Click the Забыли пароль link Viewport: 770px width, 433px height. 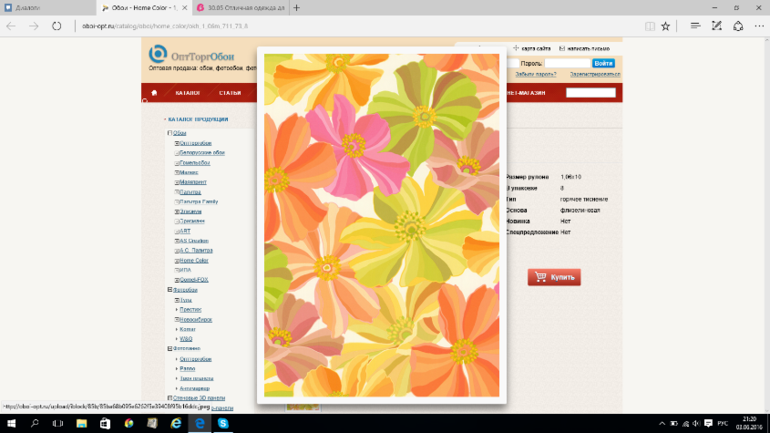pos(535,74)
